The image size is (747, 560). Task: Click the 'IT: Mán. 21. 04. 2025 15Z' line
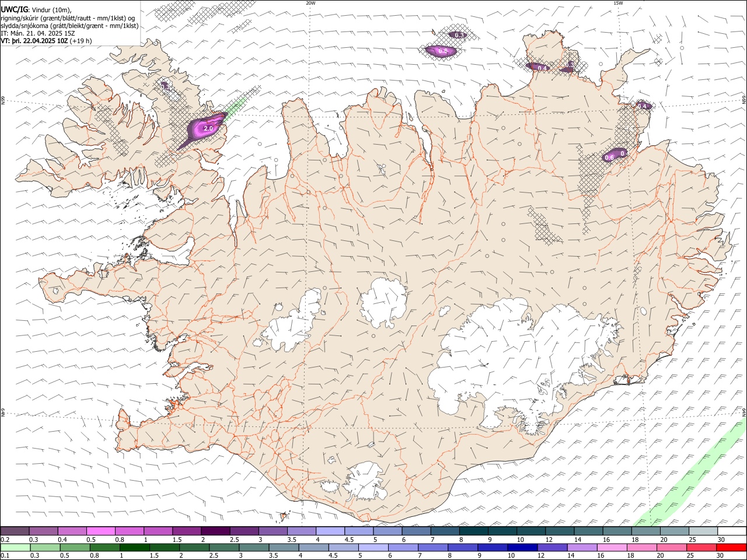(x=38, y=33)
